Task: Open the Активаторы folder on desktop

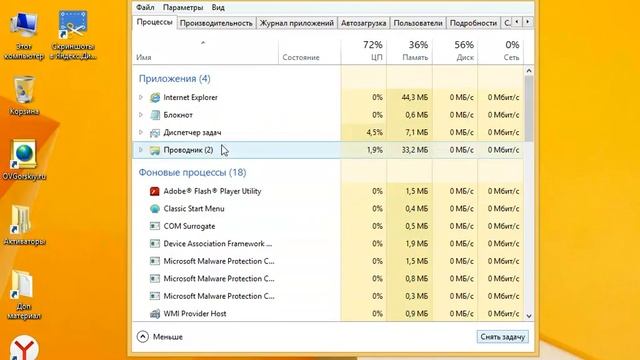Action: pos(24,225)
